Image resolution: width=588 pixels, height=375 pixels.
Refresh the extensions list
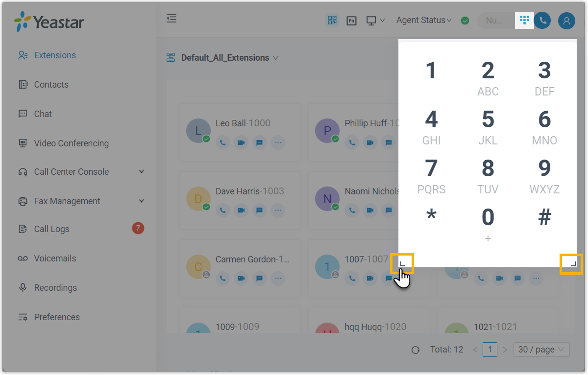pos(416,350)
